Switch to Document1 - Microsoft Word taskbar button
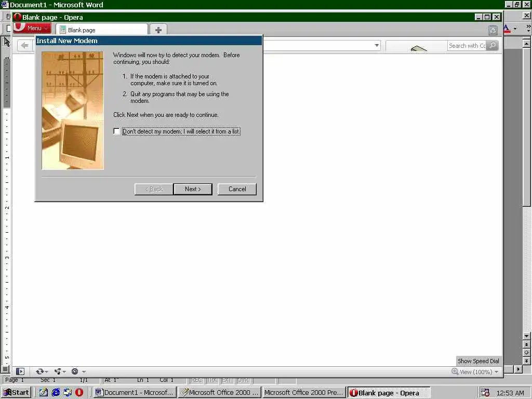 135,393
